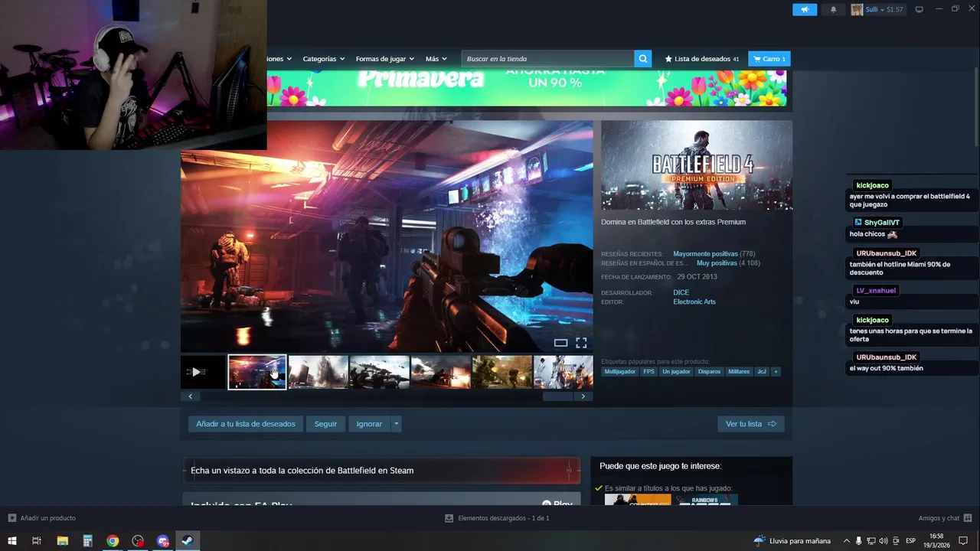The width and height of the screenshot is (980, 551).
Task: Click the screenshot strip horizontal scrollbar
Action: point(557,396)
